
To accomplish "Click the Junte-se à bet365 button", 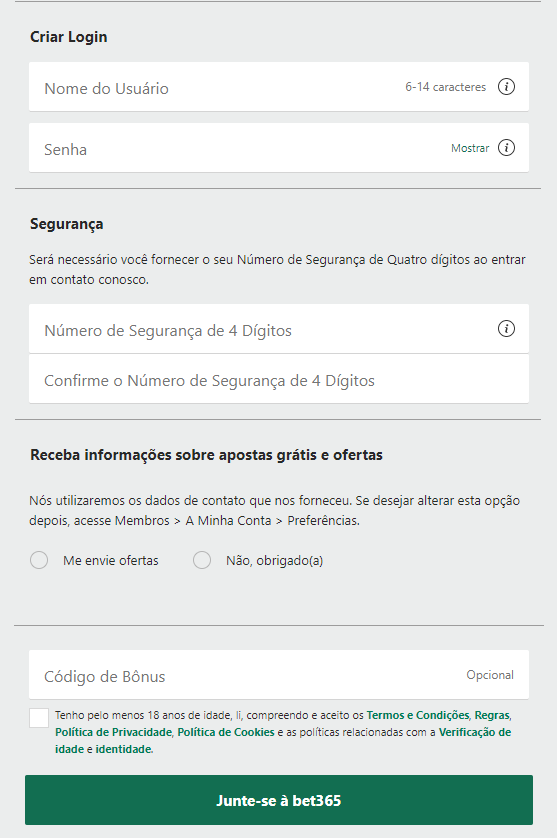I will tap(278, 800).
